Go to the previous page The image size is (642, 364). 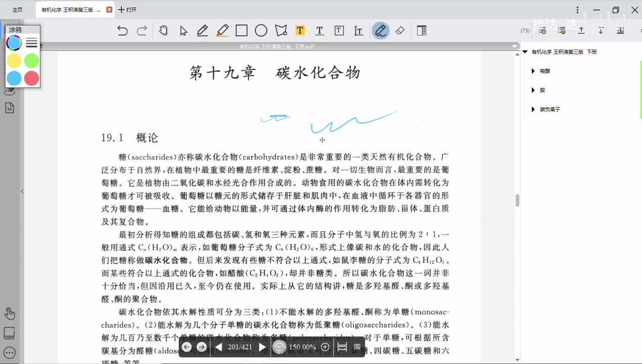218,347
